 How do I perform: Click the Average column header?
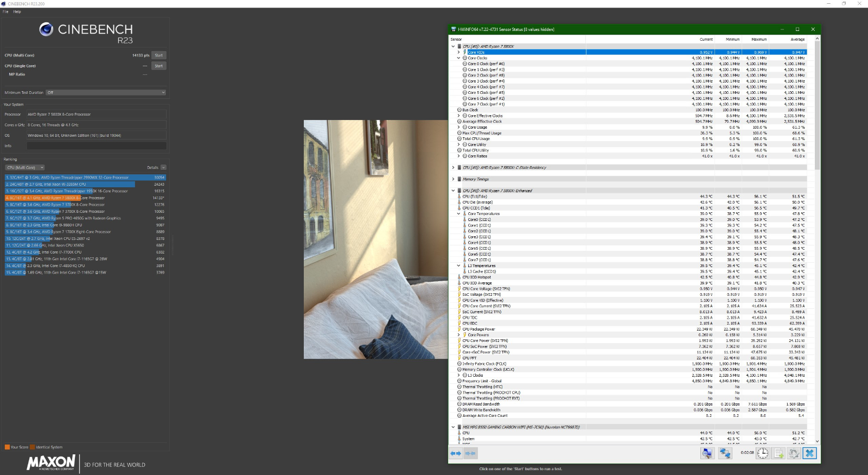(x=797, y=39)
